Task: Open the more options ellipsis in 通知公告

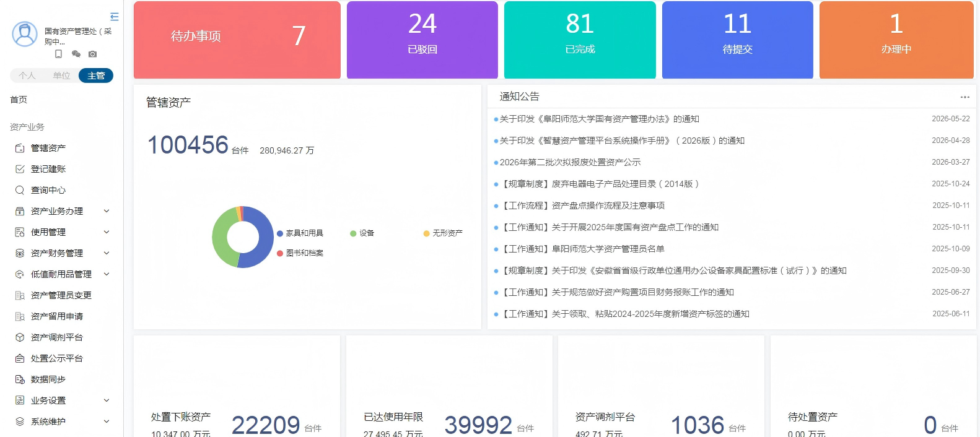Action: pos(965,97)
